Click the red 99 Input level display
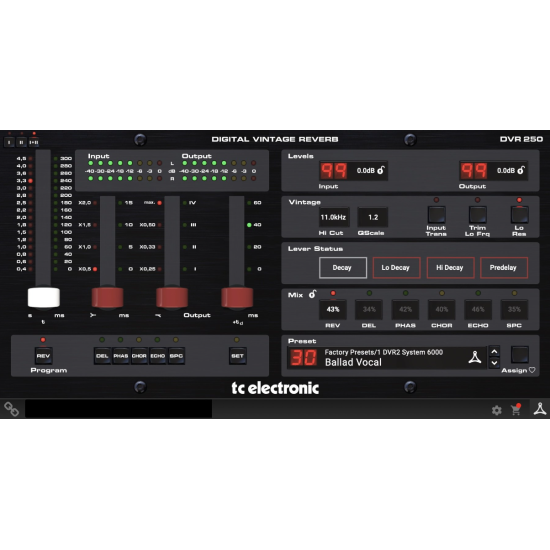550x550 pixels. click(x=333, y=171)
